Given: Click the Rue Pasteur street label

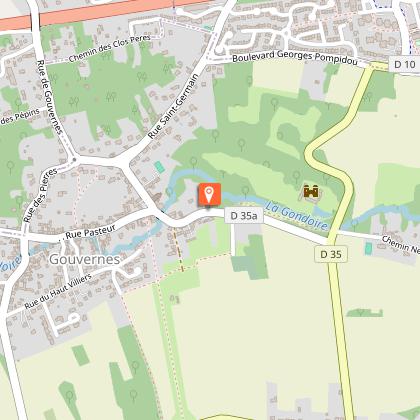Looking at the screenshot, I should tap(91, 232).
